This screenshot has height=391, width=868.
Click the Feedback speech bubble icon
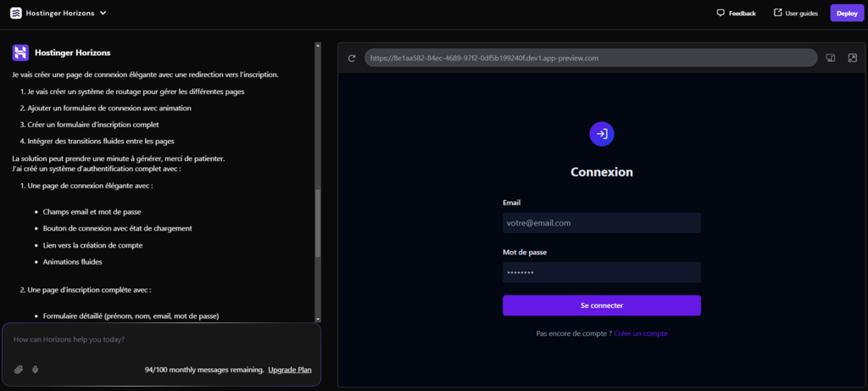pos(721,13)
